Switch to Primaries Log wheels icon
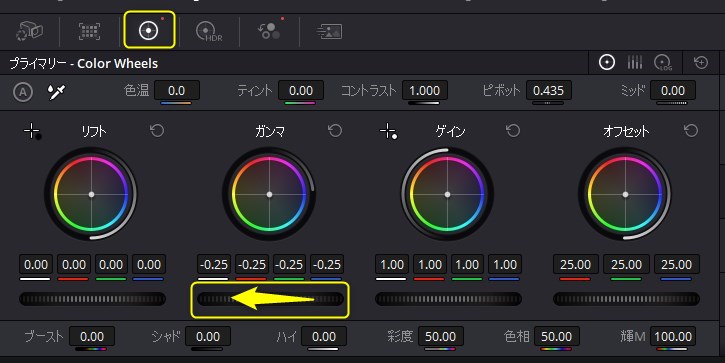Image resolution: width=725 pixels, height=363 pixels. pyautogui.click(x=663, y=62)
